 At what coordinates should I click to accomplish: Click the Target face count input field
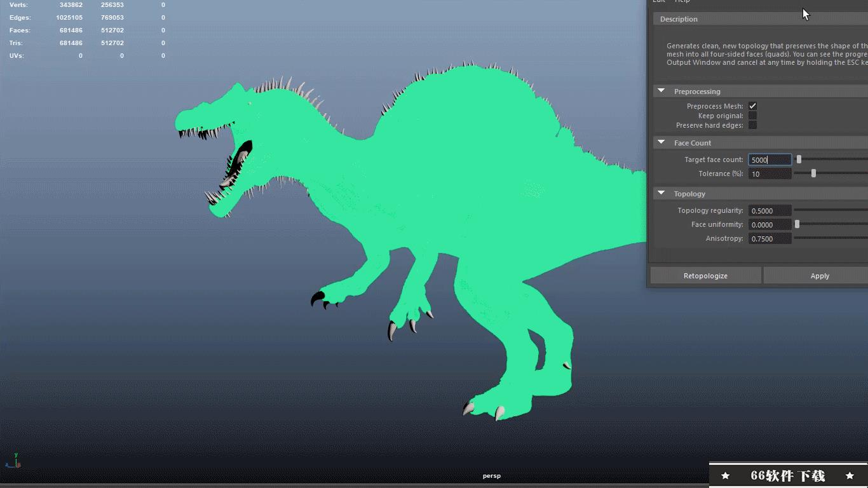[x=770, y=160]
